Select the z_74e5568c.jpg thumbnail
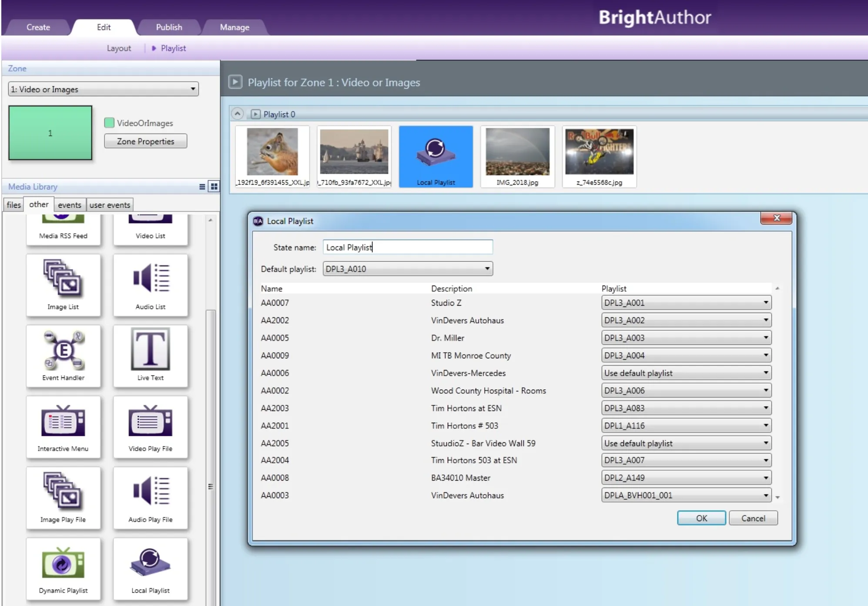Screen dimensions: 868x606 point(599,157)
